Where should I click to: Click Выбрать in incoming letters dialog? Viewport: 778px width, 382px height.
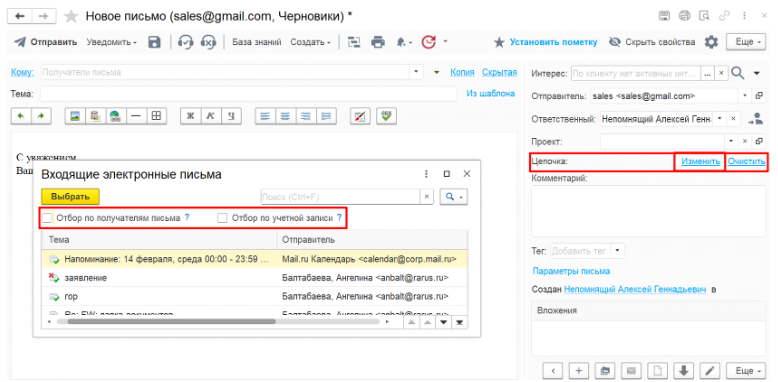70,196
